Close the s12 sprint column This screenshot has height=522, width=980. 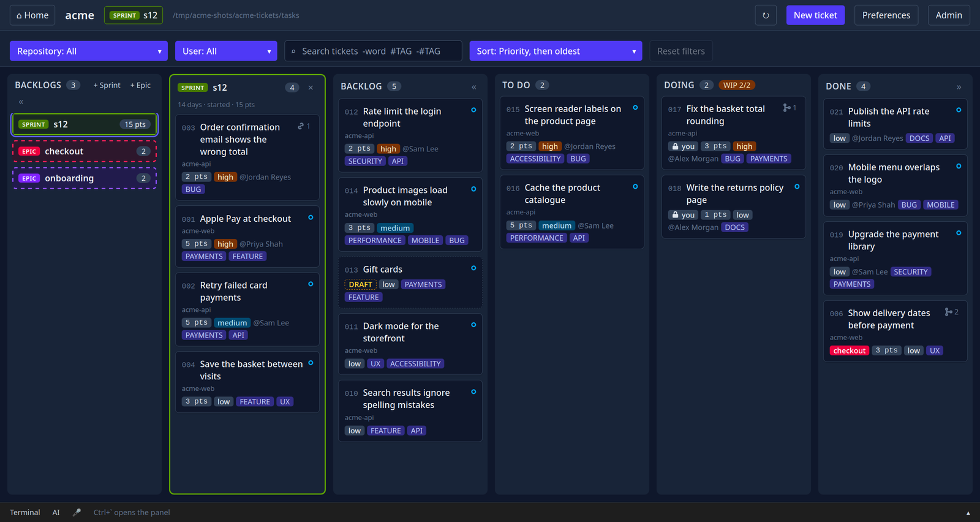[311, 88]
